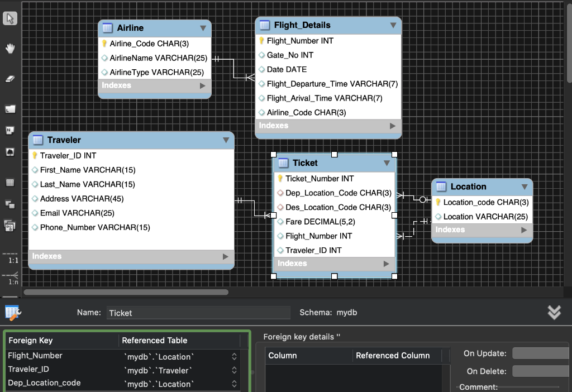Click the double chevron collapse button
The image size is (572, 392).
pos(554,313)
